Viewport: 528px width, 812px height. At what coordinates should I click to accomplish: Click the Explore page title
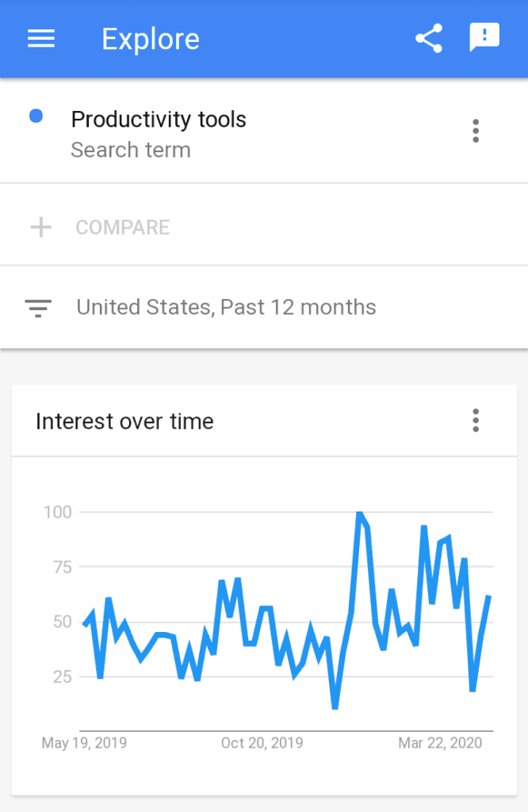[x=151, y=39]
